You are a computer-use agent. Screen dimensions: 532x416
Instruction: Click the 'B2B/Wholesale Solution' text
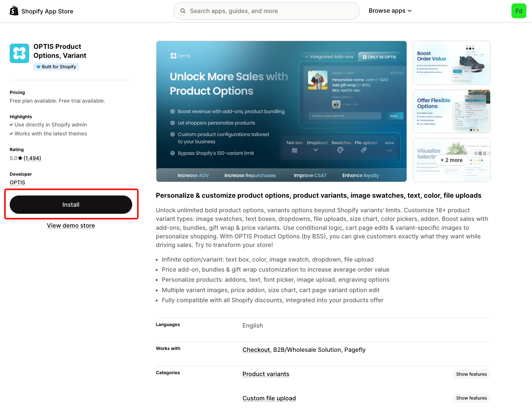pos(307,350)
